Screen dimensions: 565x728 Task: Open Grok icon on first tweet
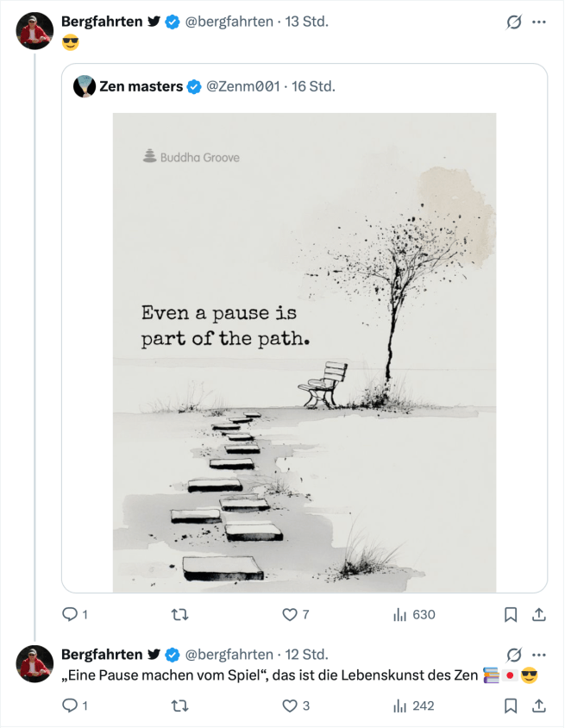click(514, 22)
